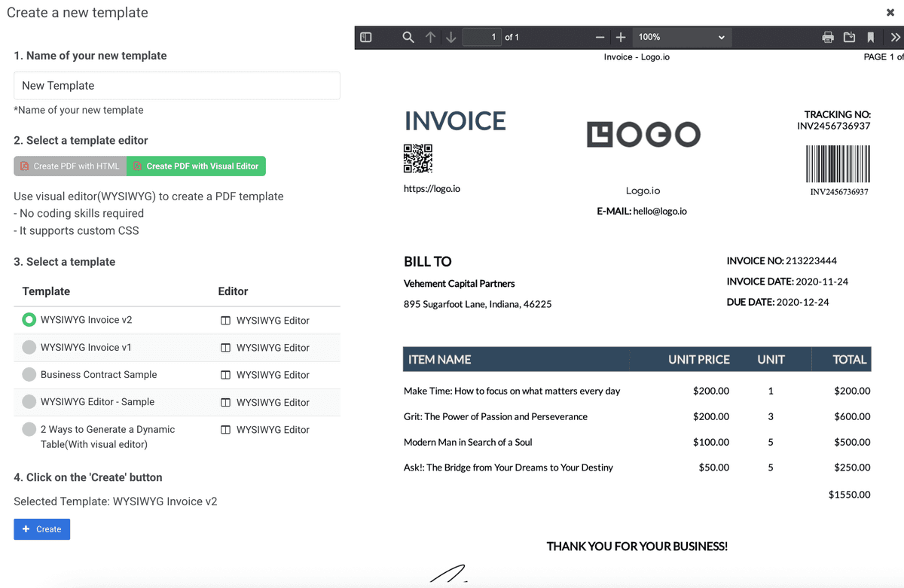This screenshot has width=904, height=588.
Task: Go to next page arrow
Action: 450,37
